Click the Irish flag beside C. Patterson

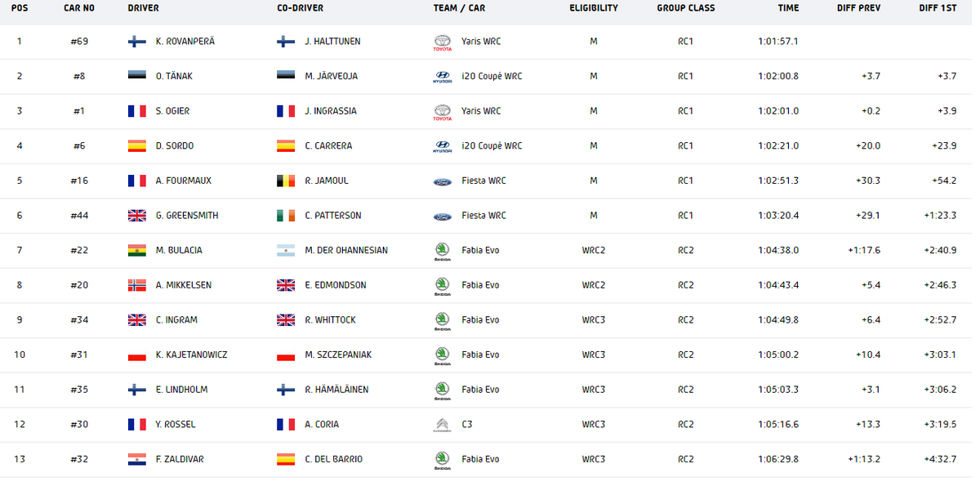pyautogui.click(x=287, y=216)
